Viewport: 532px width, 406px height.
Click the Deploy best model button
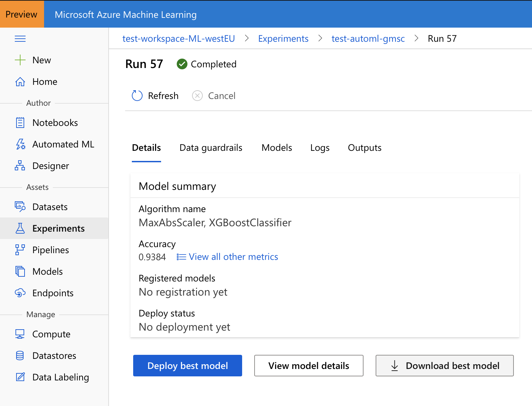(x=188, y=366)
